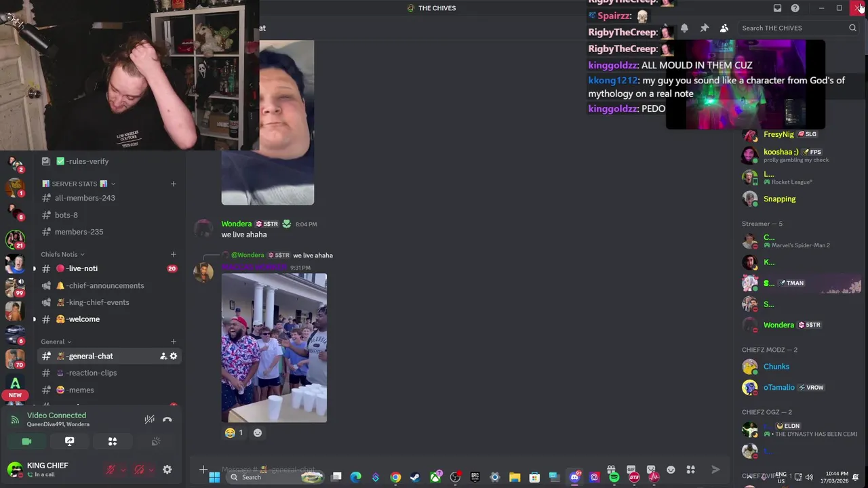Open User Settings gear beside KING CHIEF

tap(167, 469)
